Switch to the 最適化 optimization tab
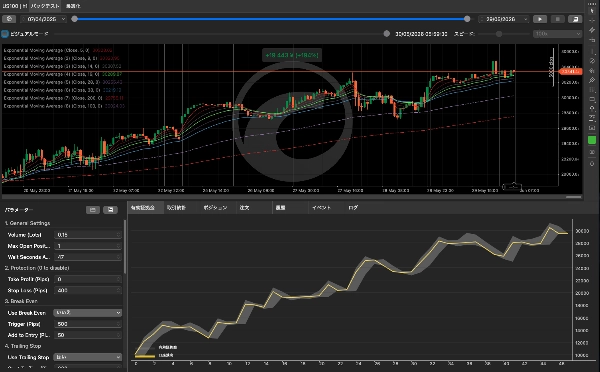Screen dimensions: 600x372 (73, 6)
